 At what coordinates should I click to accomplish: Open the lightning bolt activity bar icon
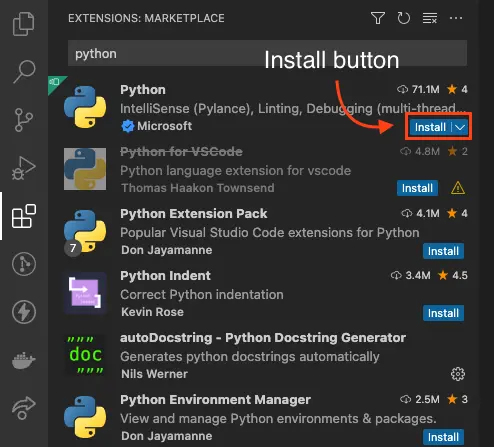coord(24,312)
